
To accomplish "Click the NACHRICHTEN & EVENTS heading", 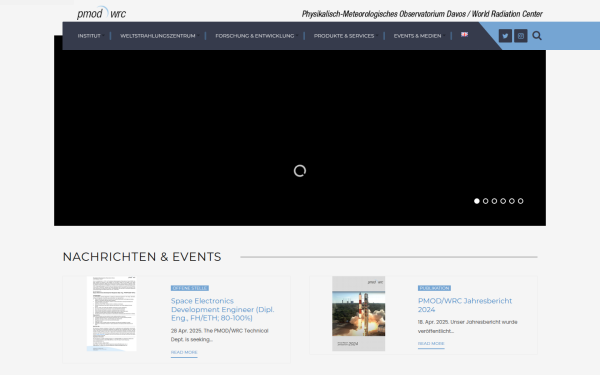I will click(x=142, y=257).
